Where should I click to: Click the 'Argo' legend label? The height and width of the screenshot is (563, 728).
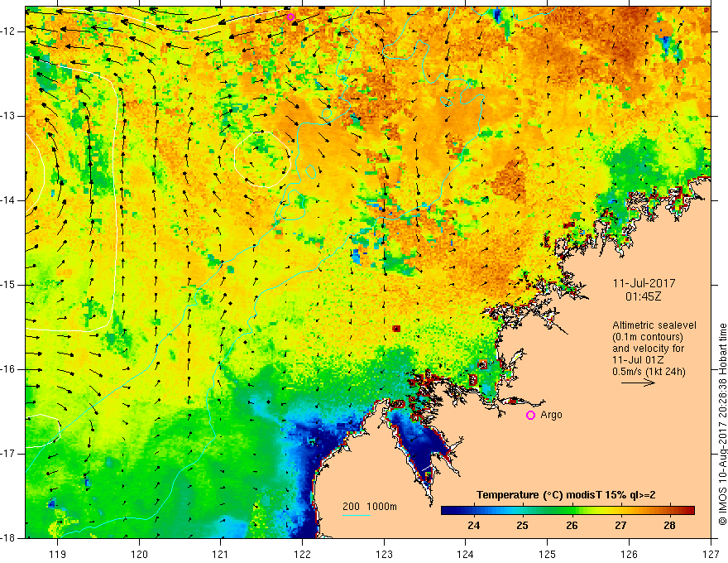pos(551,415)
